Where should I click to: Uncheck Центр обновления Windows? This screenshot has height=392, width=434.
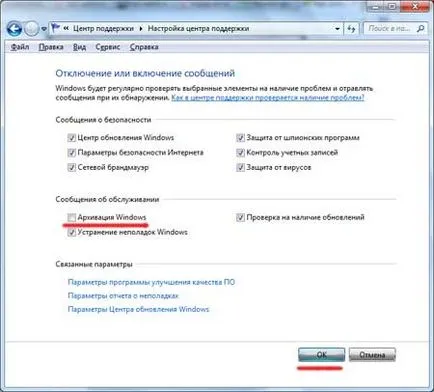point(72,138)
